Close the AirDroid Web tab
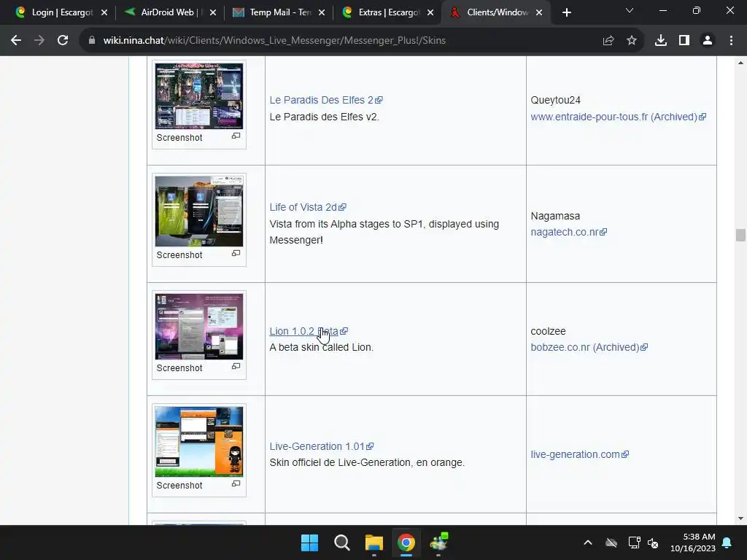The width and height of the screenshot is (747, 560). pyautogui.click(x=213, y=12)
